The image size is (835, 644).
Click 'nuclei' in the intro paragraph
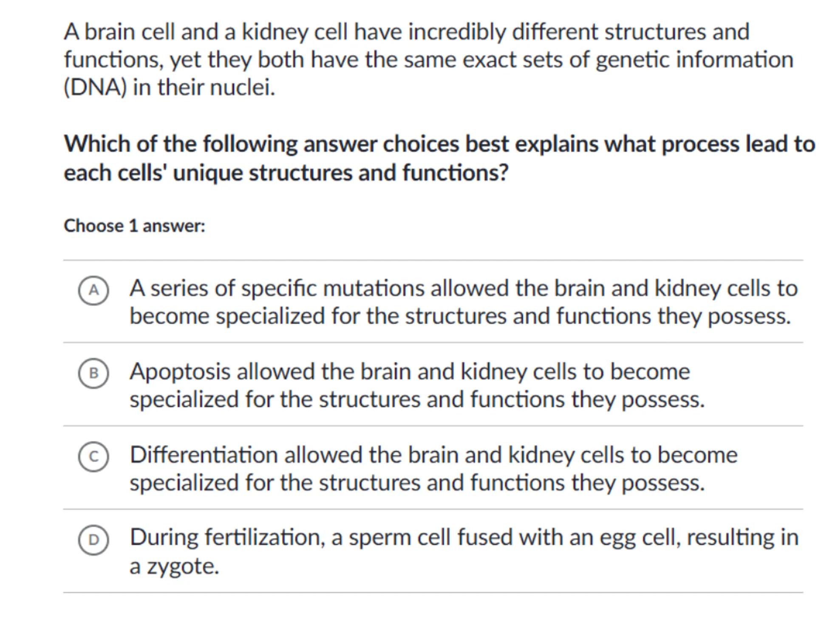[242, 88]
